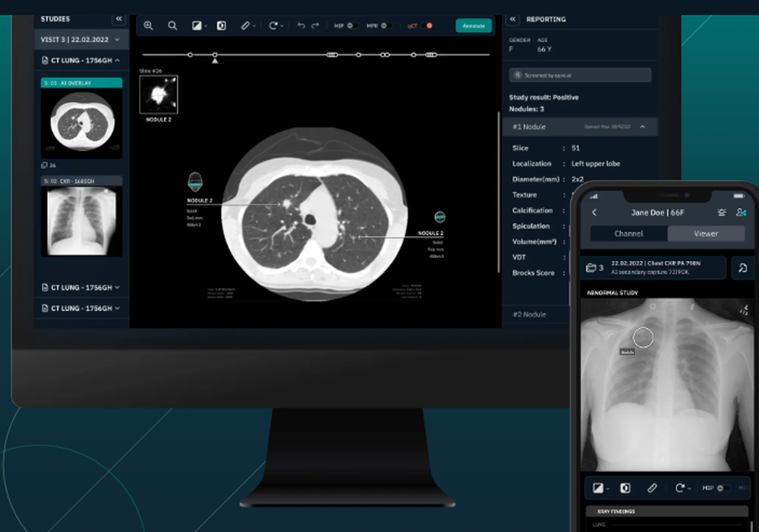Click the Screened by qure.ai field
The width and height of the screenshot is (759, 532).
click(580, 75)
